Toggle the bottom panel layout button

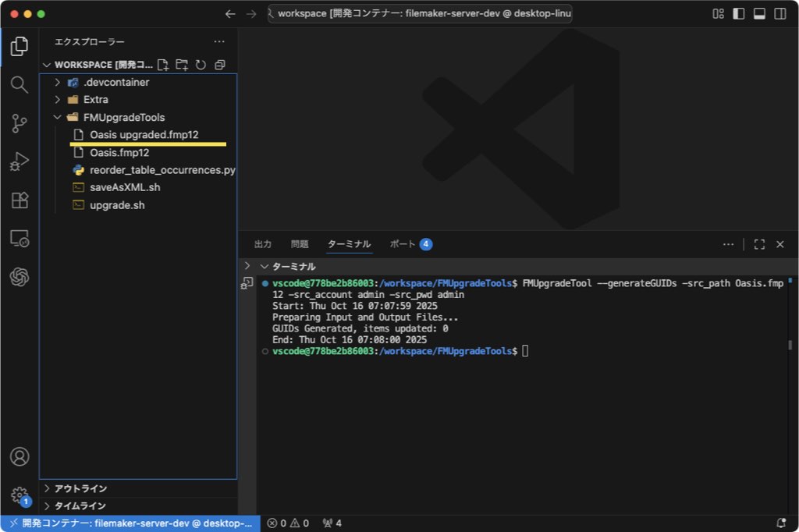(x=758, y=14)
